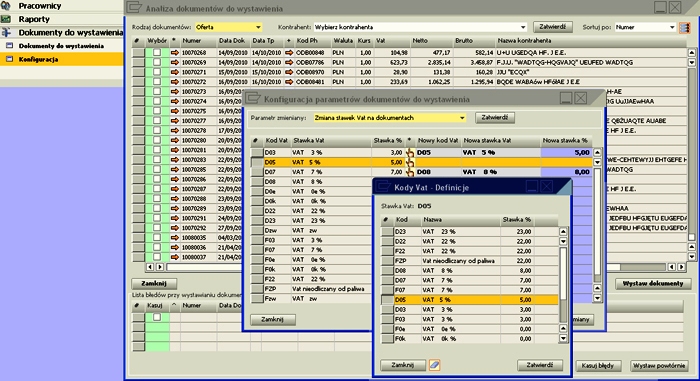Click the hand picker icon in row D07
This screenshot has width=700, height=381.
410,172
